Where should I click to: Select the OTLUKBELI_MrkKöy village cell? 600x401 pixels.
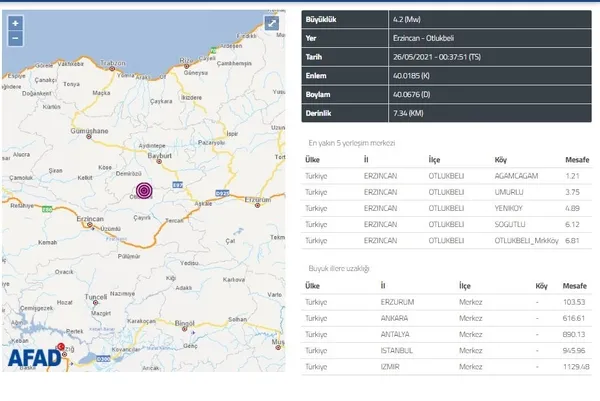(526, 241)
